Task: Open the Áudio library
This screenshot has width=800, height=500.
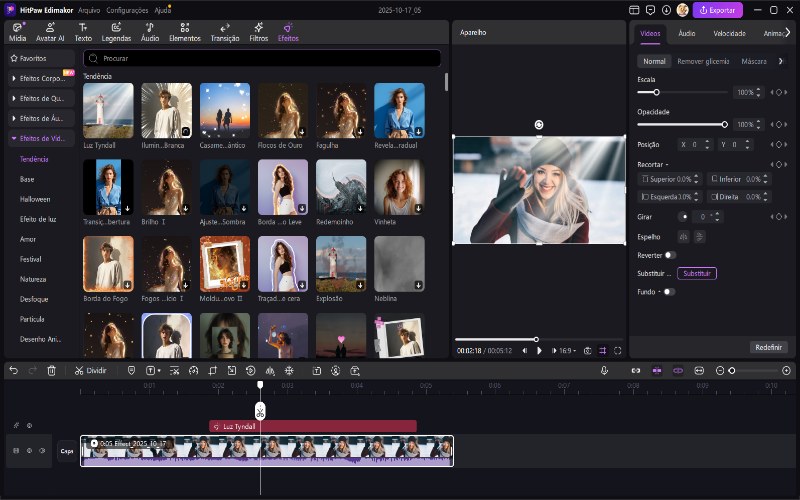Action: point(150,32)
